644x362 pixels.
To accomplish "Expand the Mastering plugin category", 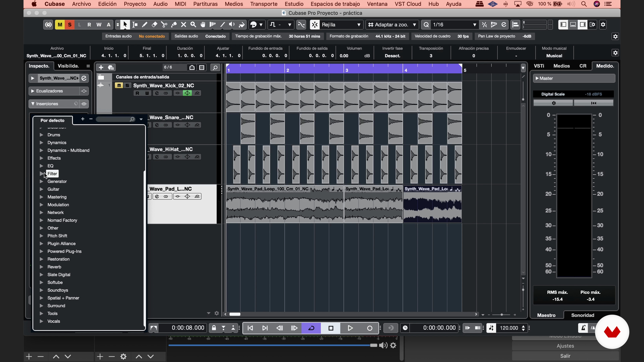I will click(41, 197).
